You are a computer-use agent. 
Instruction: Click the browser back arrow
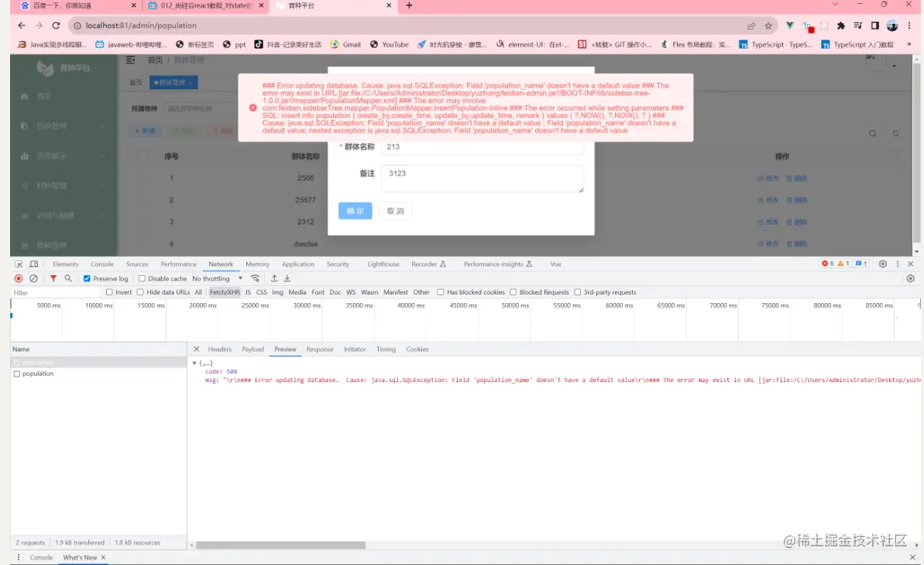[22, 26]
